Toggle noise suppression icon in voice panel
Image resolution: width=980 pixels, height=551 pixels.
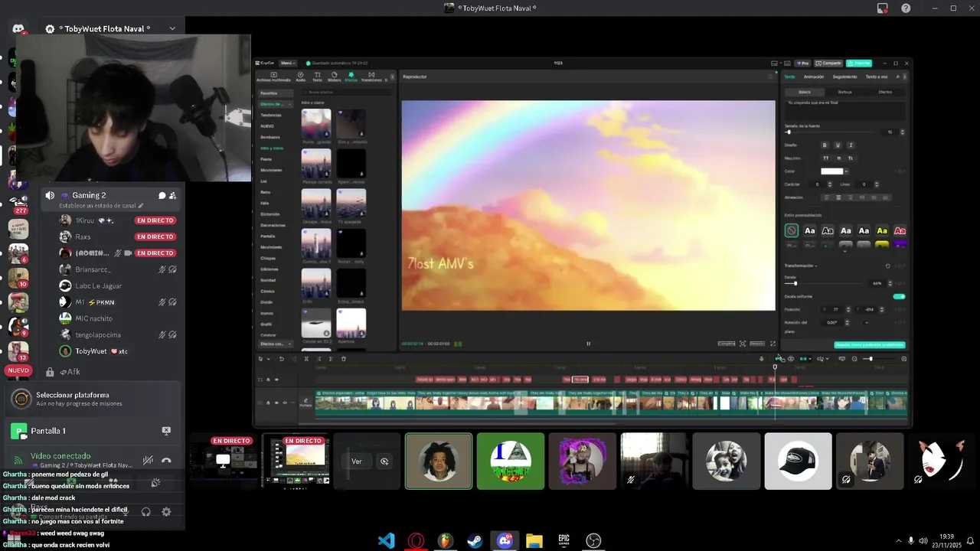[x=148, y=461]
